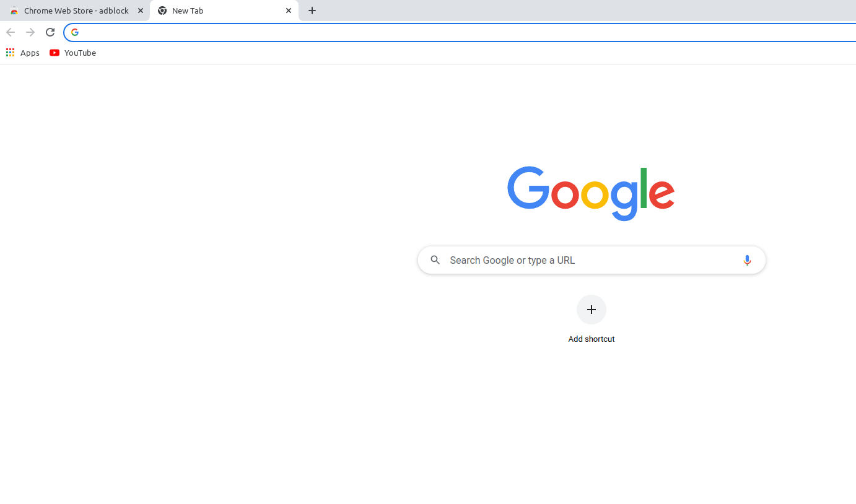Viewport: 856px width, 504px height.
Task: Click the Add shortcut label
Action: click(x=592, y=339)
